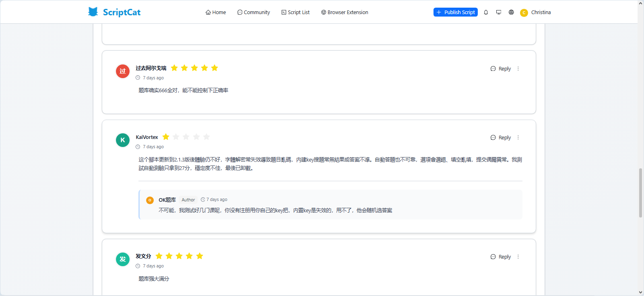This screenshot has height=296, width=644.
Task: Click KaiVortex's green avatar icon
Action: point(123,140)
